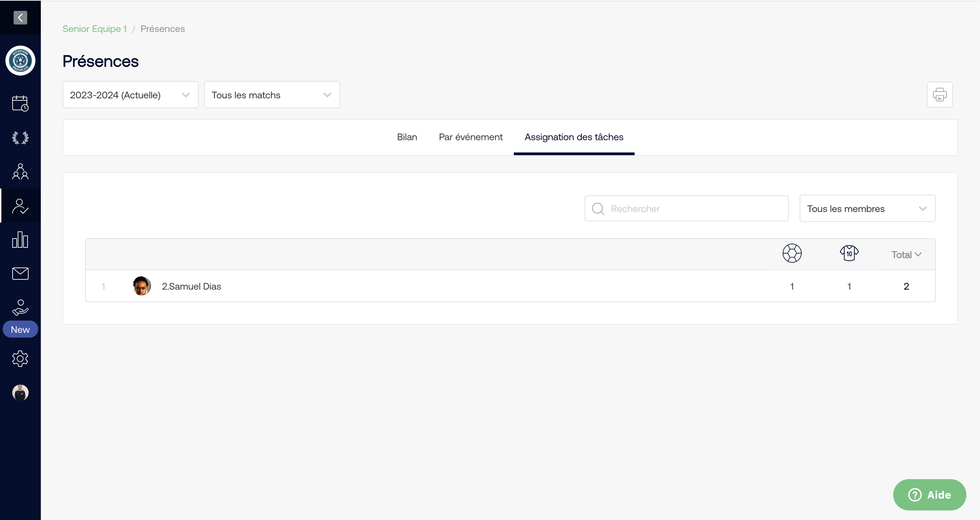
Task: Open the envelope messages icon
Action: pyautogui.click(x=20, y=274)
